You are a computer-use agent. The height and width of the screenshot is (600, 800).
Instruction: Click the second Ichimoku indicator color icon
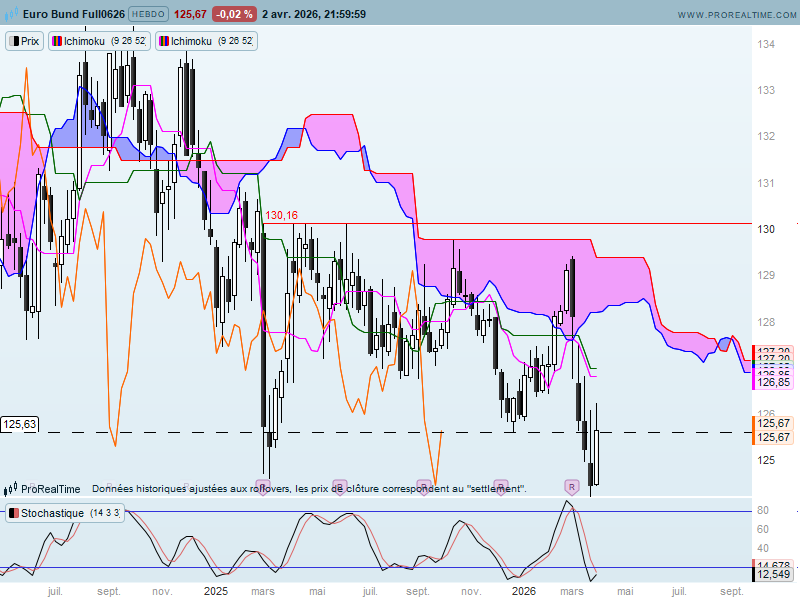tap(164, 41)
